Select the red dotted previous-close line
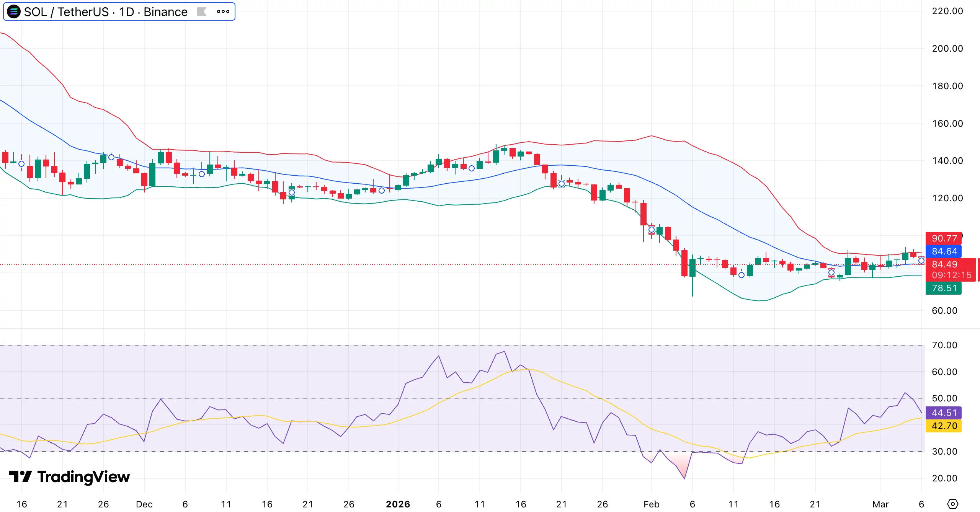This screenshot has width=980, height=512. [153, 264]
